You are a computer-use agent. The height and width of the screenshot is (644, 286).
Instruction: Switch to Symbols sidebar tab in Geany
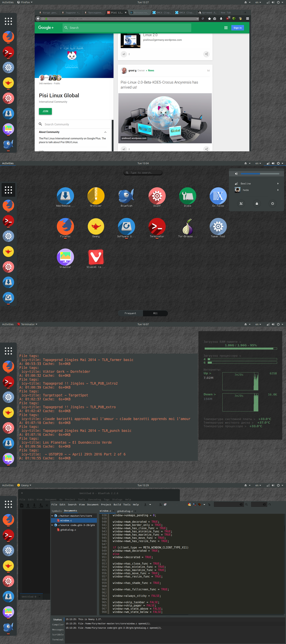[x=56, y=511]
